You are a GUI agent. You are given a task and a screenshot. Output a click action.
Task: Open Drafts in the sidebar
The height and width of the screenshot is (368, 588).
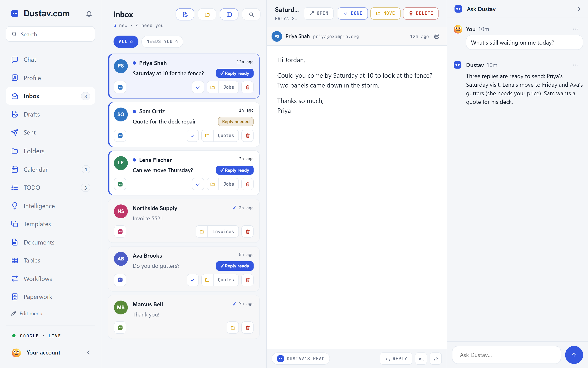[50, 114]
